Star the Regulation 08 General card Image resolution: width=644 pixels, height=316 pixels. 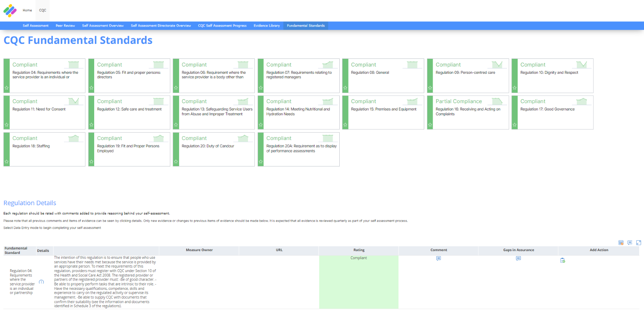345,87
